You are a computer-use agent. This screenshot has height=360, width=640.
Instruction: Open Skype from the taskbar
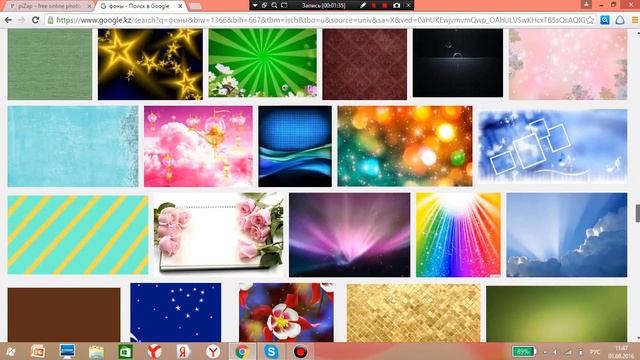tap(271, 351)
